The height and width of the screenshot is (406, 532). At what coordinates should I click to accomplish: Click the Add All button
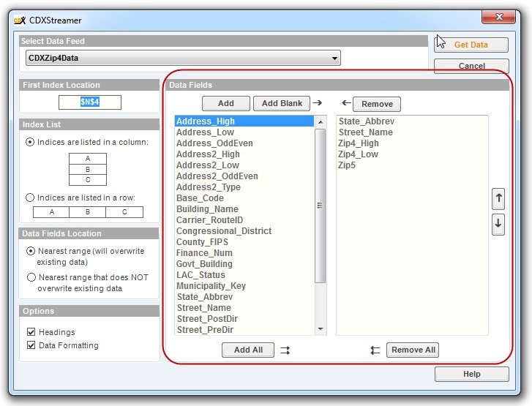pos(248,350)
